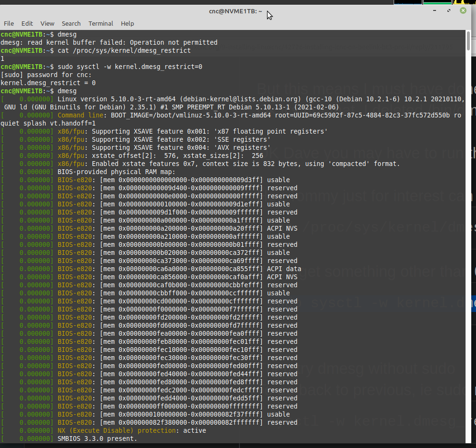This screenshot has width=476, height=448.
Task: Click the BIOS-e820 'ca856000' ACPI NVS line
Action: 149,277
